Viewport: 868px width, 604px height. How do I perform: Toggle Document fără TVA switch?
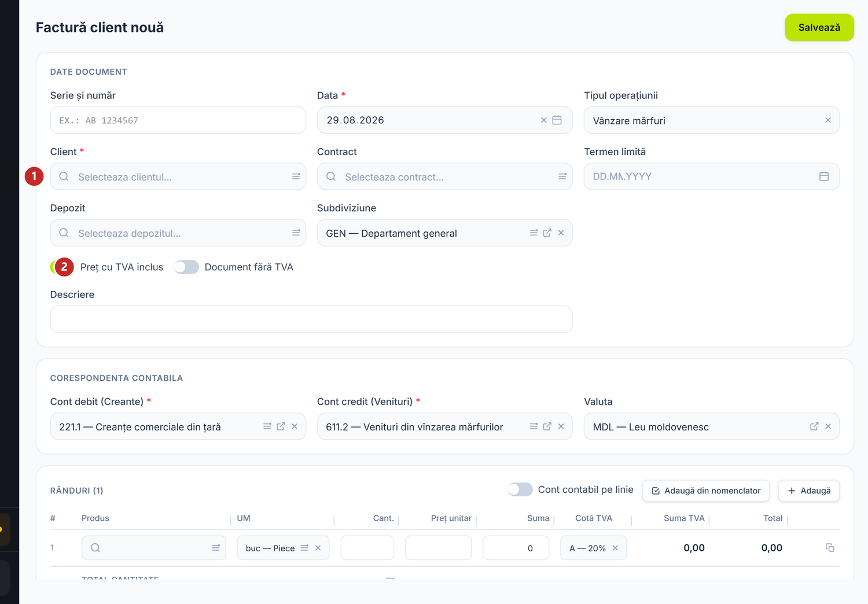[186, 267]
